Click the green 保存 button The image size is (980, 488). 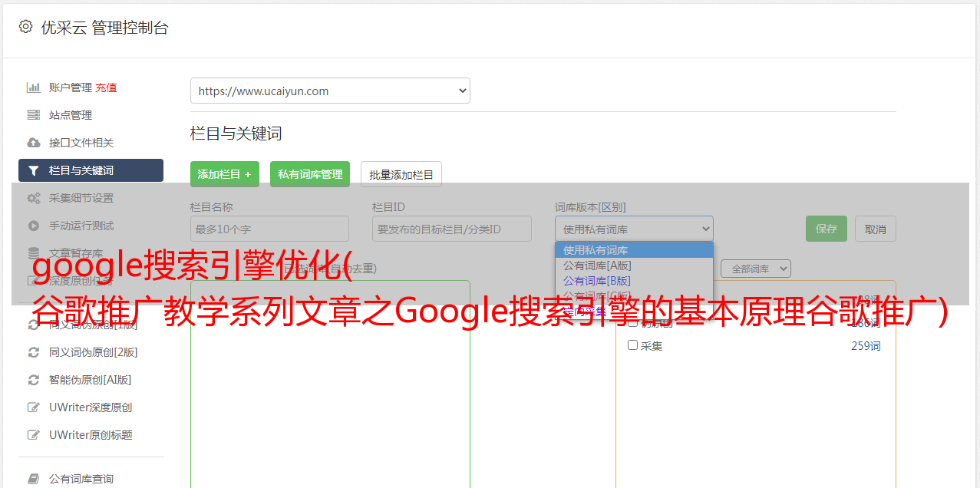coord(827,229)
